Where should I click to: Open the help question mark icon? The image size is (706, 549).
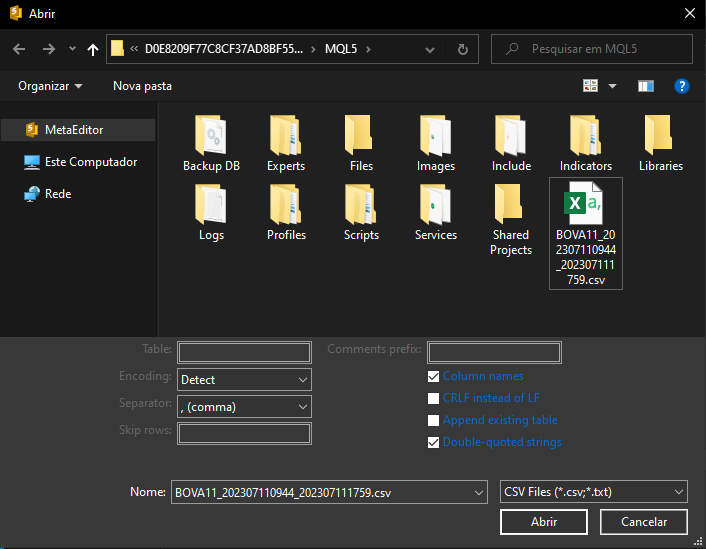click(x=682, y=86)
